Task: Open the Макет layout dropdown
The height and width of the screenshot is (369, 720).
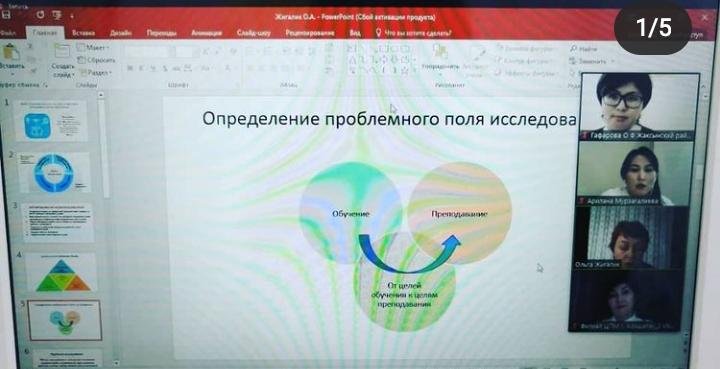Action: [94, 48]
